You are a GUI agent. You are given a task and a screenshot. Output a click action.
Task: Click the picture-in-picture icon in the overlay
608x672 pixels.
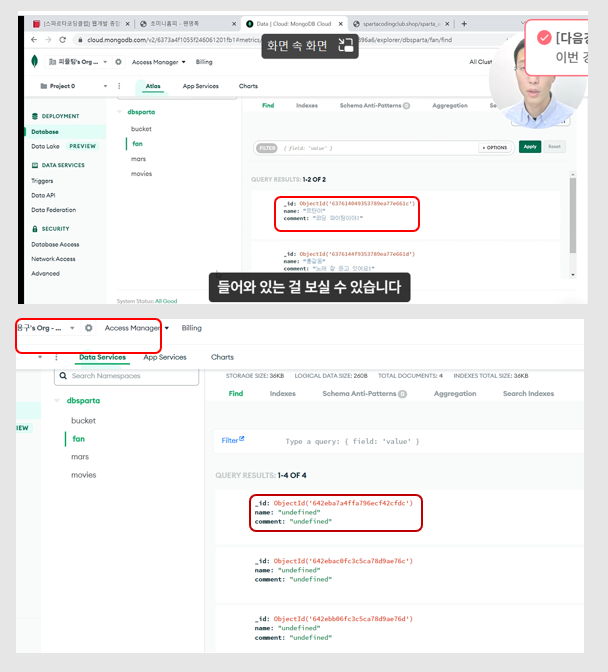click(x=345, y=45)
